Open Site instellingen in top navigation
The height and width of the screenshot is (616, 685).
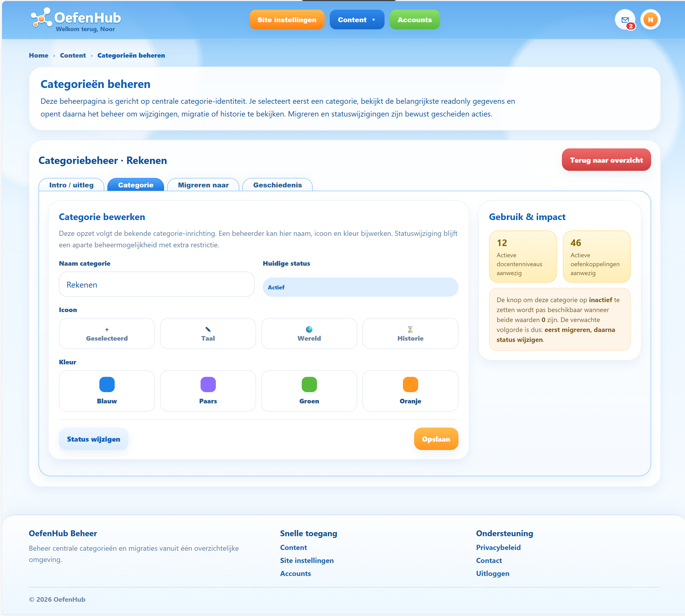point(287,20)
